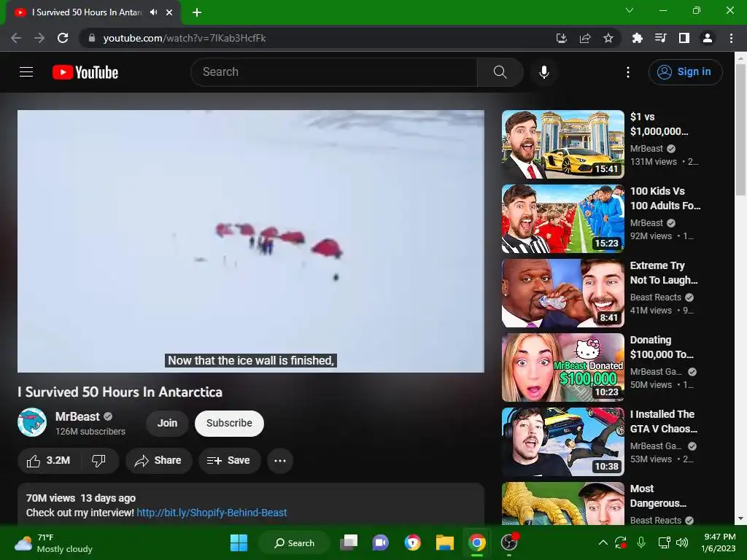Go to the YouTube home logo
747x560 pixels.
point(85,72)
